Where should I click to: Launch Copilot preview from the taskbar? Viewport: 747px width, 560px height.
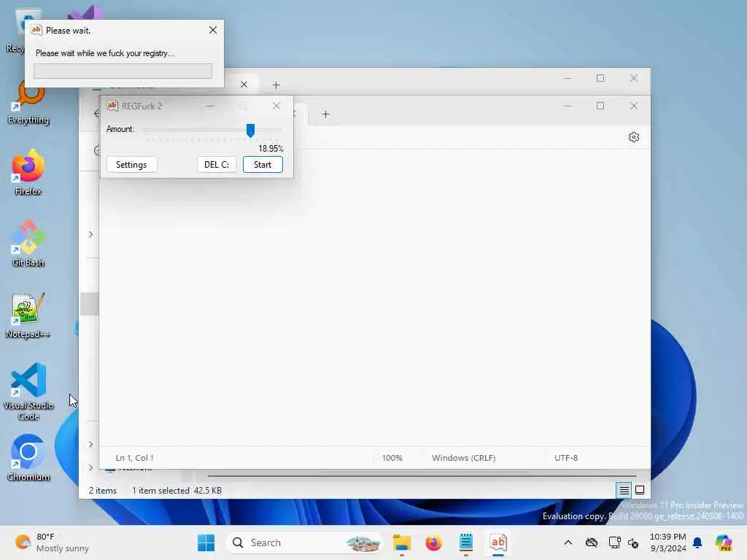pyautogui.click(x=723, y=542)
